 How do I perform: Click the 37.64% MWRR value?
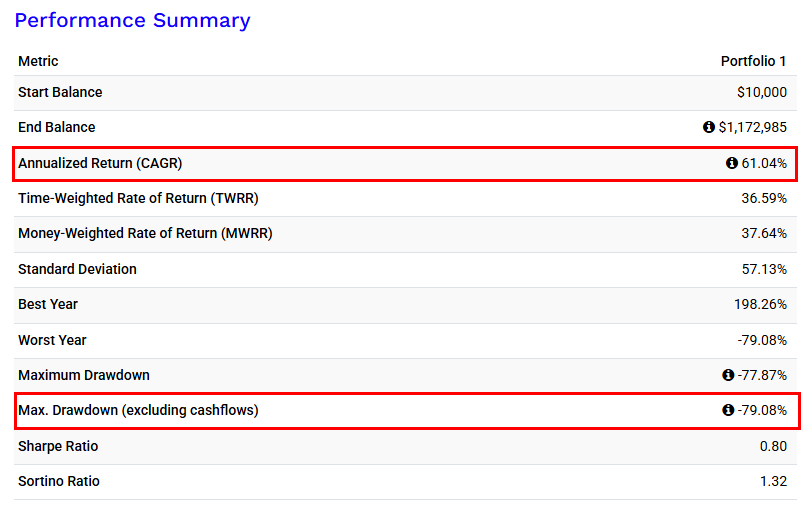(763, 234)
